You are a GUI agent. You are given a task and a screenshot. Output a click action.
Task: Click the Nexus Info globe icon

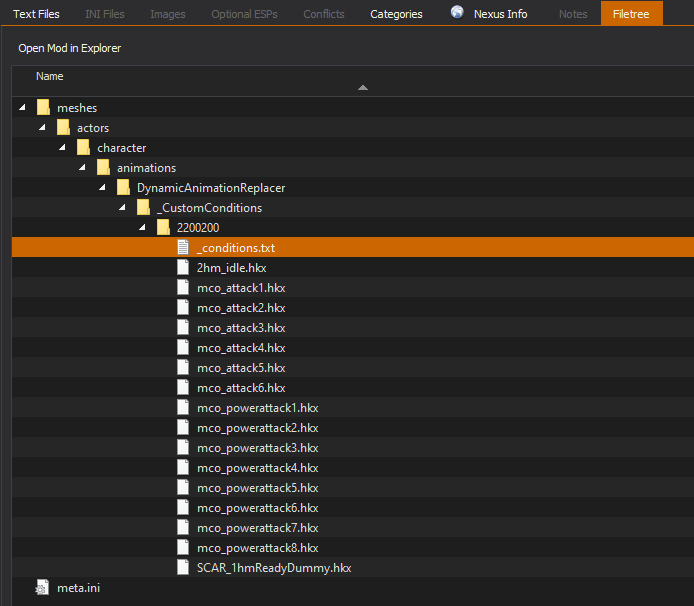pos(457,12)
